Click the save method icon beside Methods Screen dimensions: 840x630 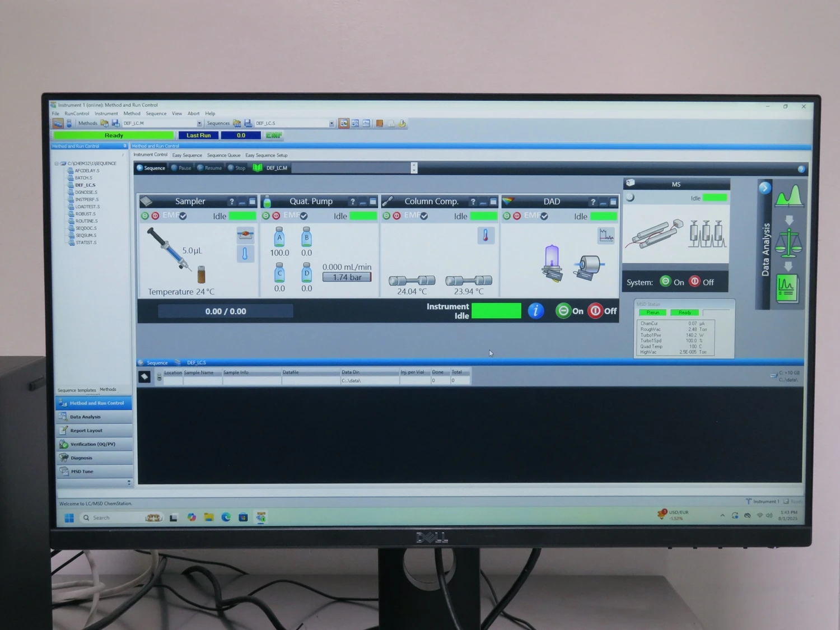tap(115, 123)
